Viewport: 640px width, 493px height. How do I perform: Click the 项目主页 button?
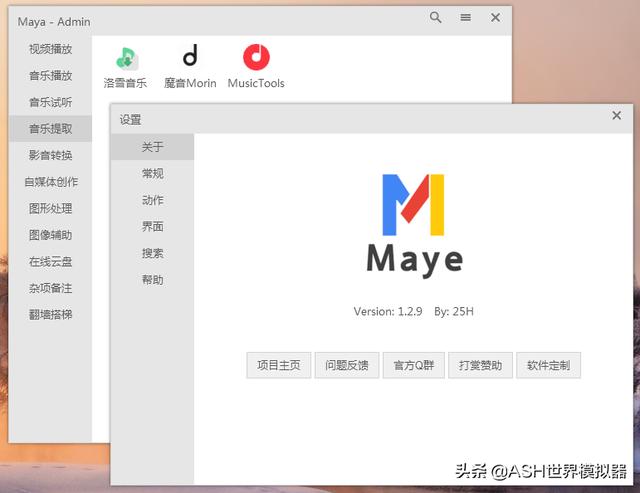(279, 365)
